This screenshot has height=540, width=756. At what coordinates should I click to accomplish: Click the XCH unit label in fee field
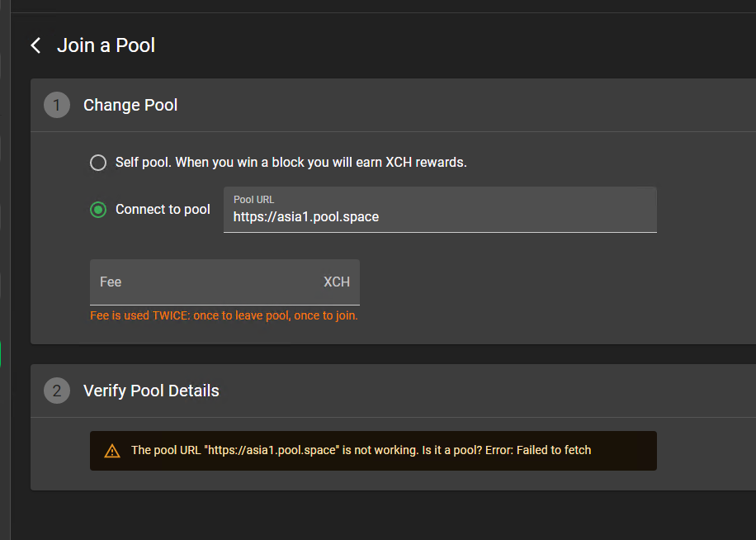point(337,282)
